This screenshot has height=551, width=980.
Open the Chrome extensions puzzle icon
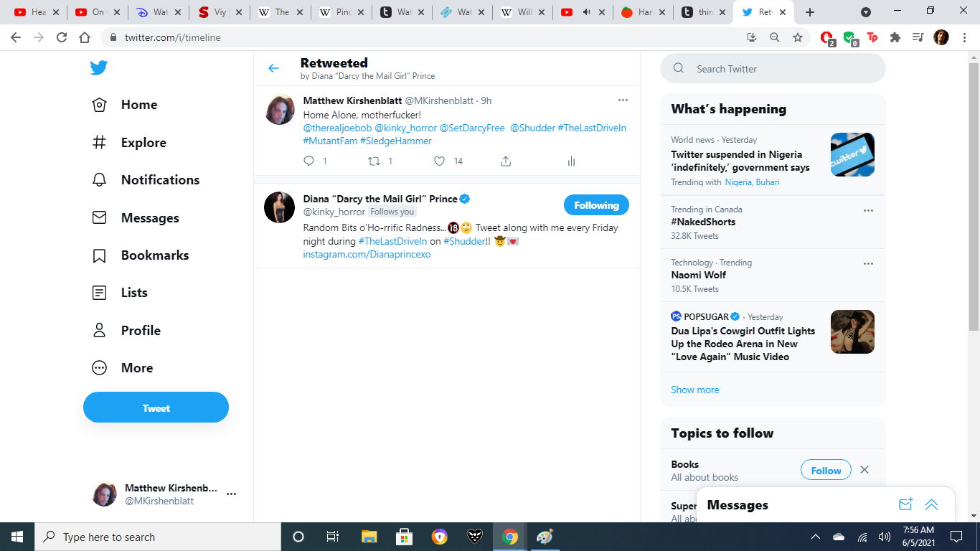pos(895,37)
